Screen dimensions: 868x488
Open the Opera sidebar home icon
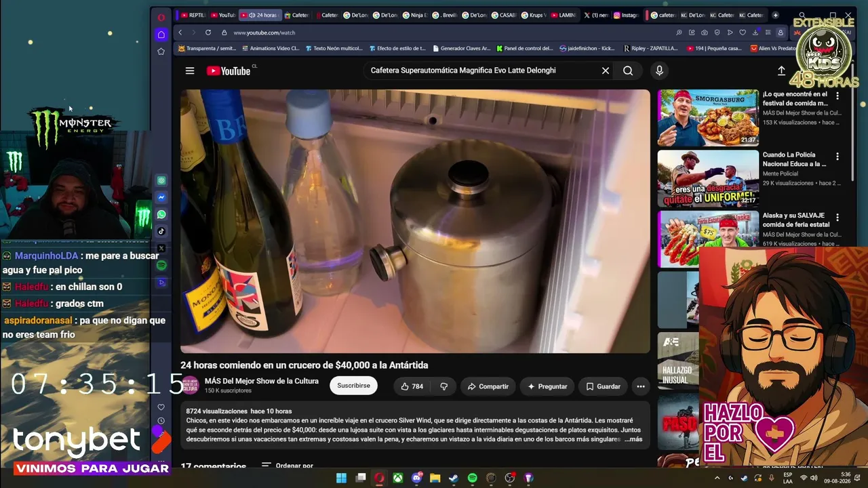coord(161,35)
